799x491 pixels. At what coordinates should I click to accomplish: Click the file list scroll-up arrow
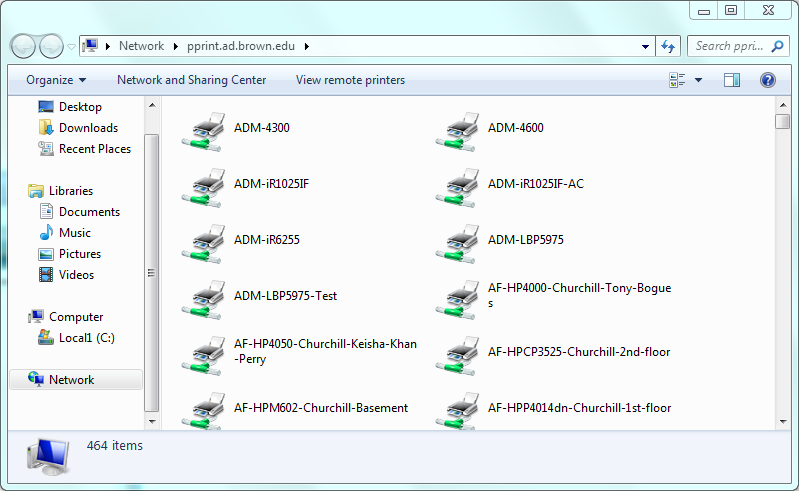click(783, 105)
